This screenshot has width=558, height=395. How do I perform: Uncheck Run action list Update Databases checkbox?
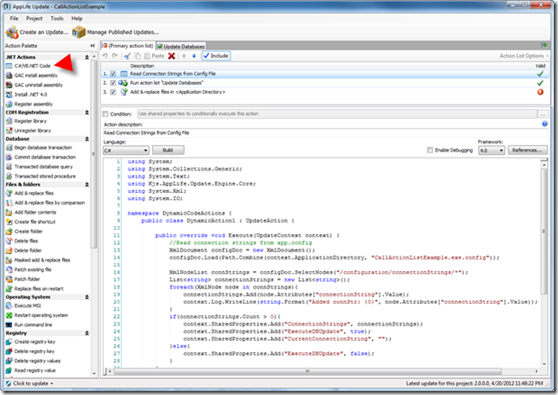click(113, 83)
